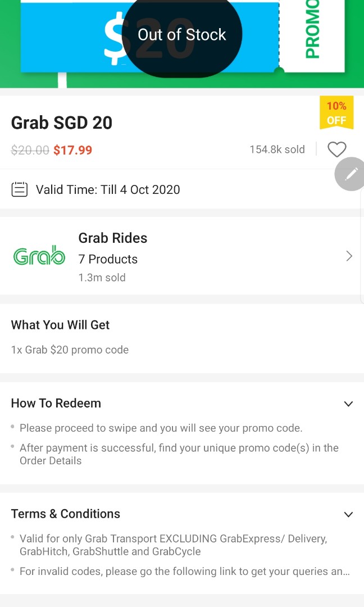Tap the discounted price $17.99
The width and height of the screenshot is (364, 607).
pos(72,150)
